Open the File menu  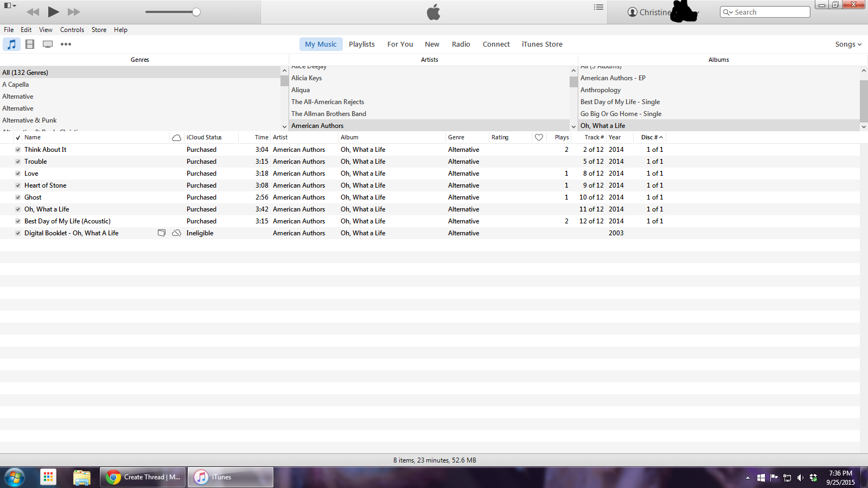pos(9,30)
